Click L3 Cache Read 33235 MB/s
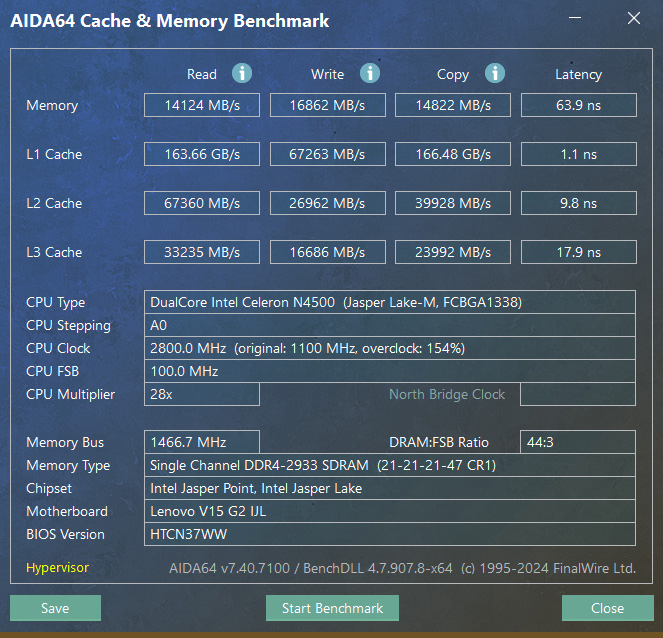 202,252
